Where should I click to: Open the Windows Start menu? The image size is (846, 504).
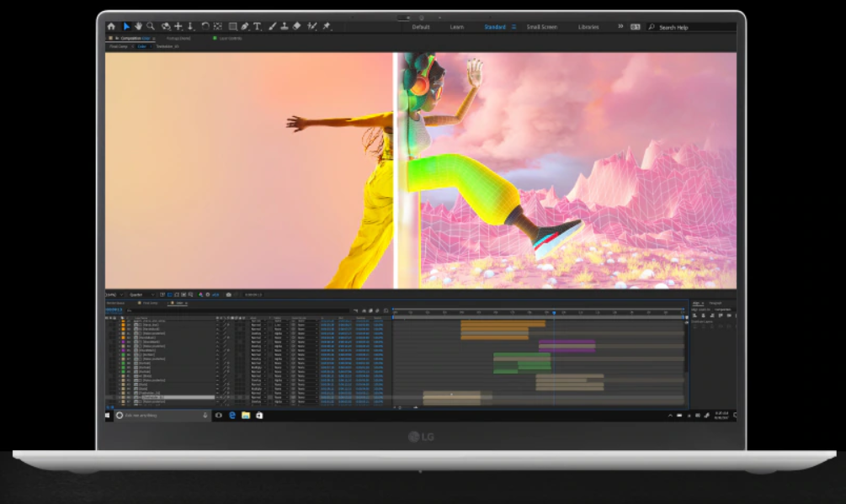pos(108,416)
